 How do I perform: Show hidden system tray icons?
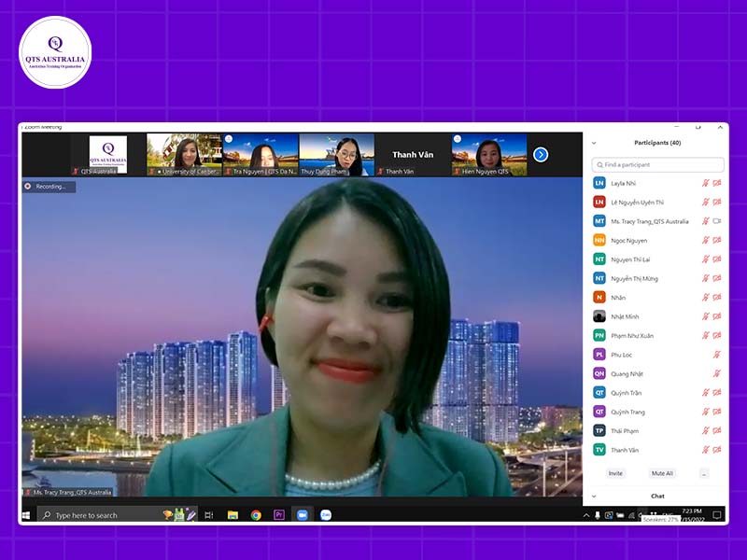coord(586,515)
